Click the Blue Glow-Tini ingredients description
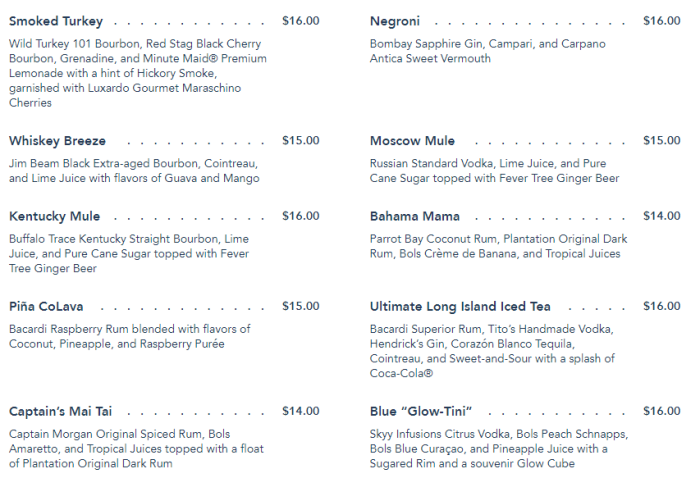700x478 pixels. coord(502,449)
